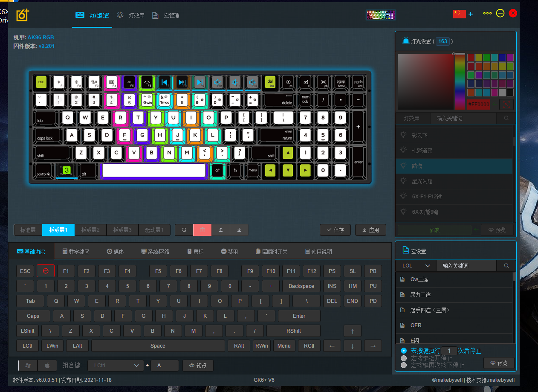538x392 pixels.
Task: Select the Apple macOS mode icon
Action: point(47,366)
